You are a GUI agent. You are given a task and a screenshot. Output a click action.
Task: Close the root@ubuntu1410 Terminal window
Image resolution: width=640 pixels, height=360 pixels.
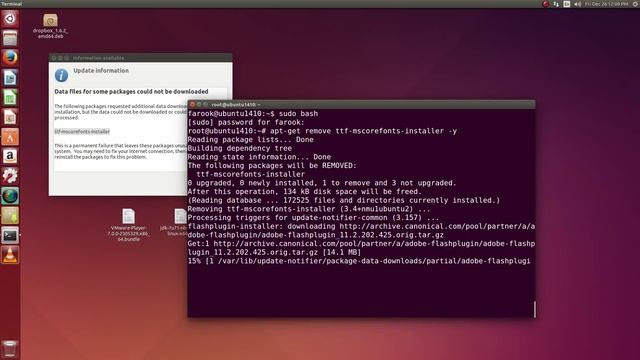[192, 104]
